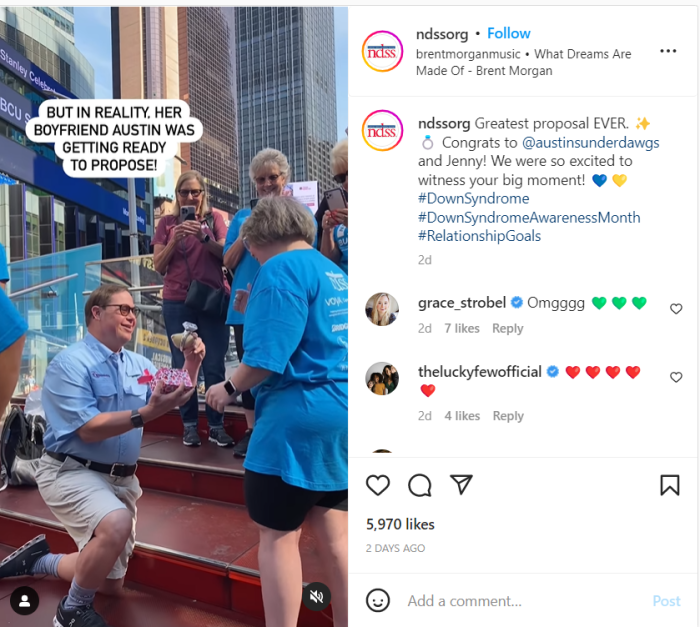Screen dimensions: 700x627
Task: Reply to theluckyfewofficial's comment
Action: coord(508,416)
